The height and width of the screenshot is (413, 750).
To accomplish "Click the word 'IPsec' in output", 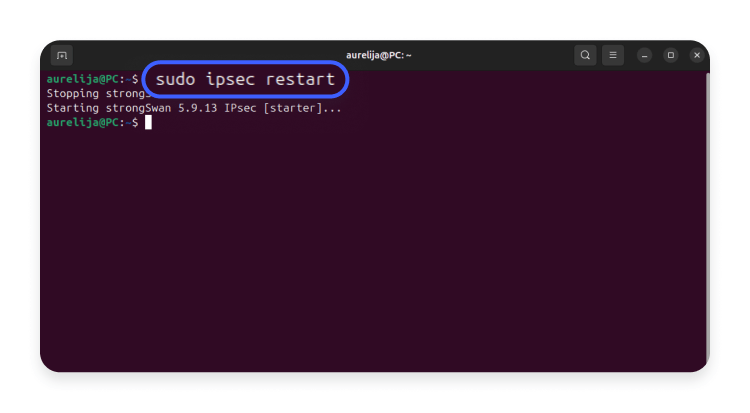I will tap(240, 108).
